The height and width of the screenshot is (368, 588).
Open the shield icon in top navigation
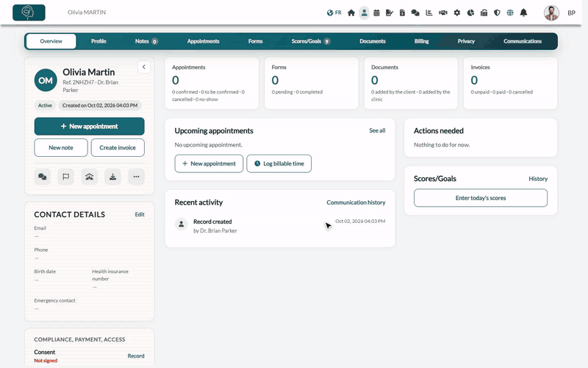pos(497,13)
